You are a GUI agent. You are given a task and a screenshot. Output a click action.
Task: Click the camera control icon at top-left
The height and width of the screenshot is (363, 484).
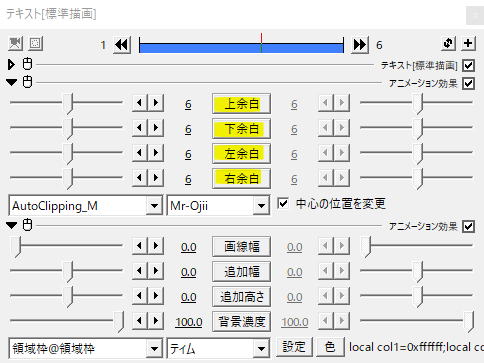(15, 44)
